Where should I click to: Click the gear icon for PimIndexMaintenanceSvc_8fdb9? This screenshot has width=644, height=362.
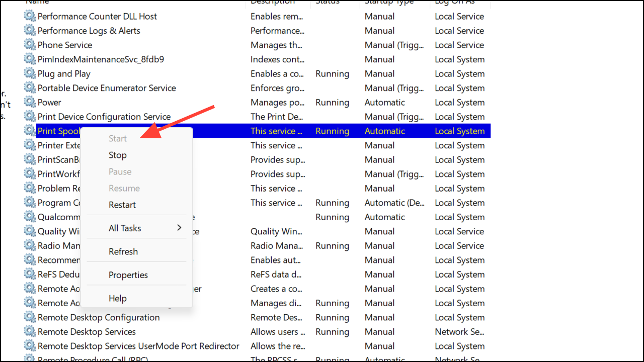pyautogui.click(x=30, y=59)
